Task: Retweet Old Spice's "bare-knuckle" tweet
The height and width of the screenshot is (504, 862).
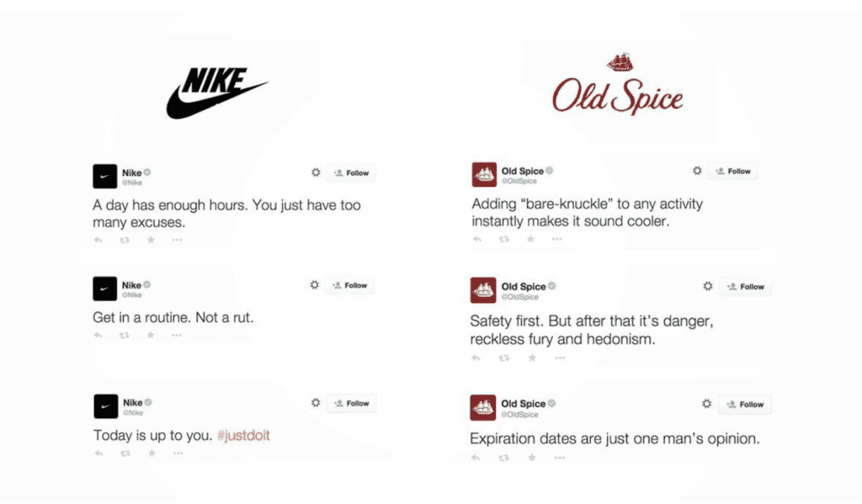Action: point(503,239)
